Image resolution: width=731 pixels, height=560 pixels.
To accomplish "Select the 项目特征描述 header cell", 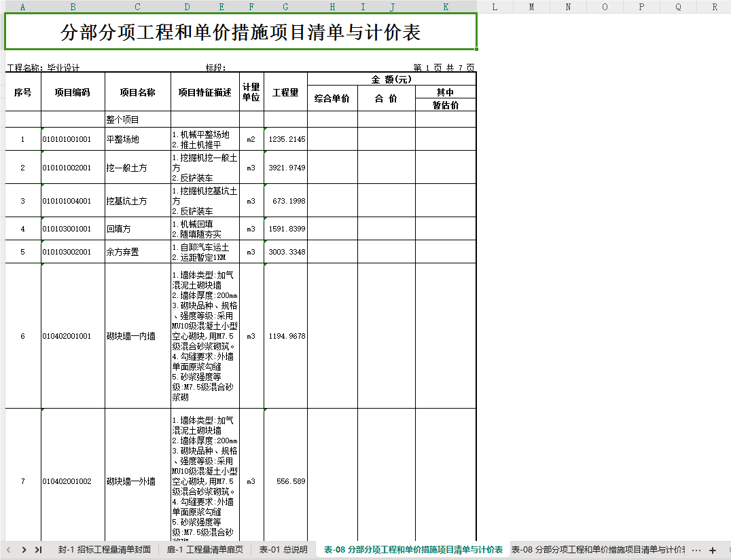I will point(205,92).
